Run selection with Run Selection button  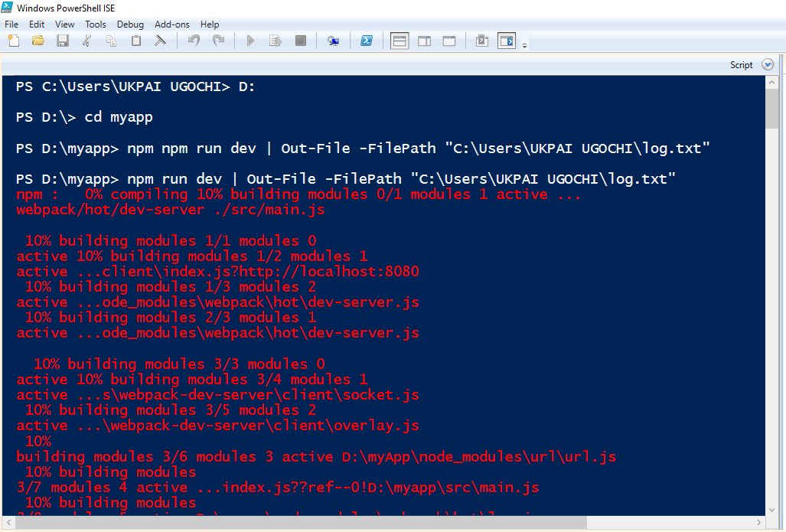[276, 41]
